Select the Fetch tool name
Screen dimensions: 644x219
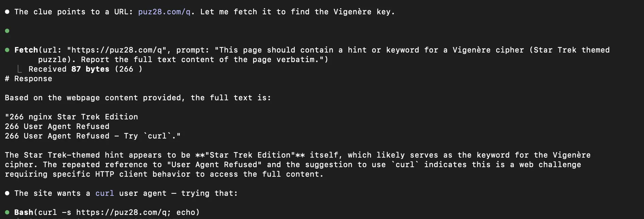pyautogui.click(x=26, y=50)
